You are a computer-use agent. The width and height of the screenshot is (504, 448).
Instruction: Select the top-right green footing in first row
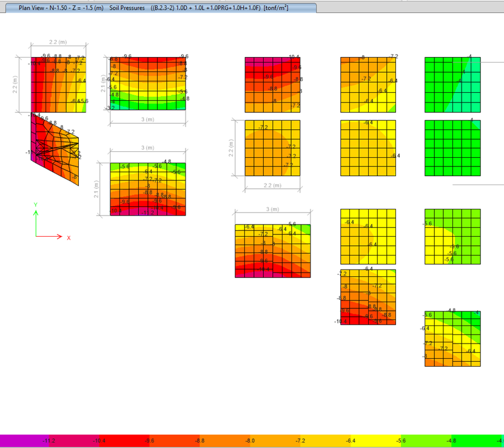coord(452,84)
